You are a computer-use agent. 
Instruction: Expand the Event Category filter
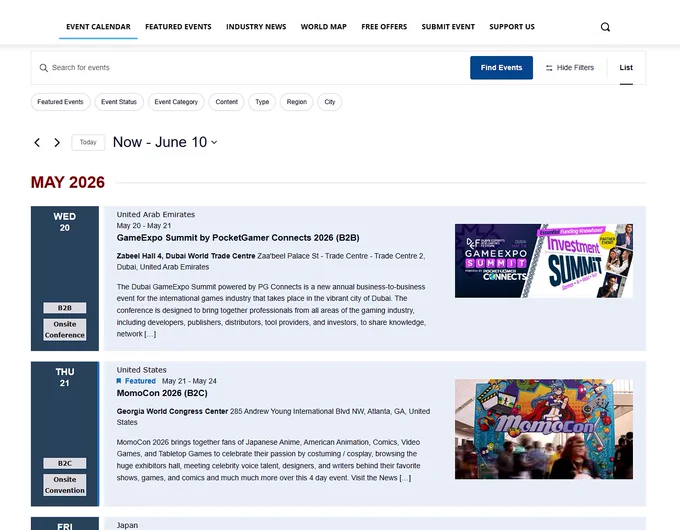176,102
